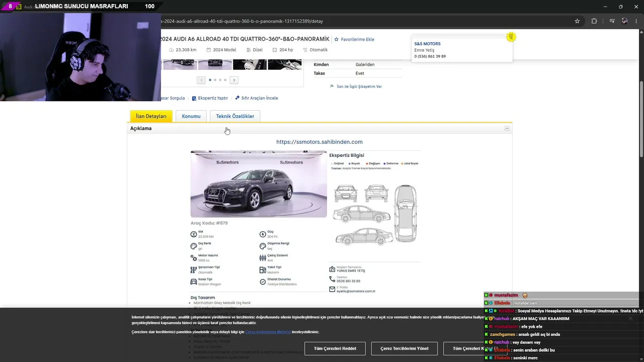
Task: Click the calendar icon beside 2024 Model
Action: pos(208,50)
